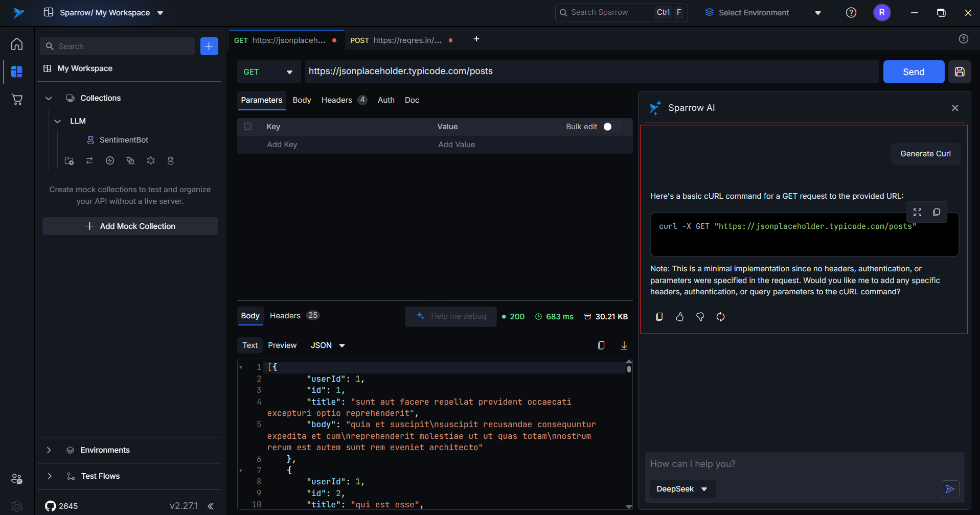
Task: Open the response Headers 25 tab
Action: tap(294, 316)
